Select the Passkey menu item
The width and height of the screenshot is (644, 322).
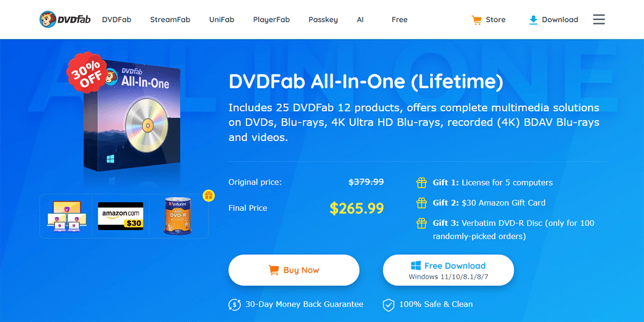323,20
